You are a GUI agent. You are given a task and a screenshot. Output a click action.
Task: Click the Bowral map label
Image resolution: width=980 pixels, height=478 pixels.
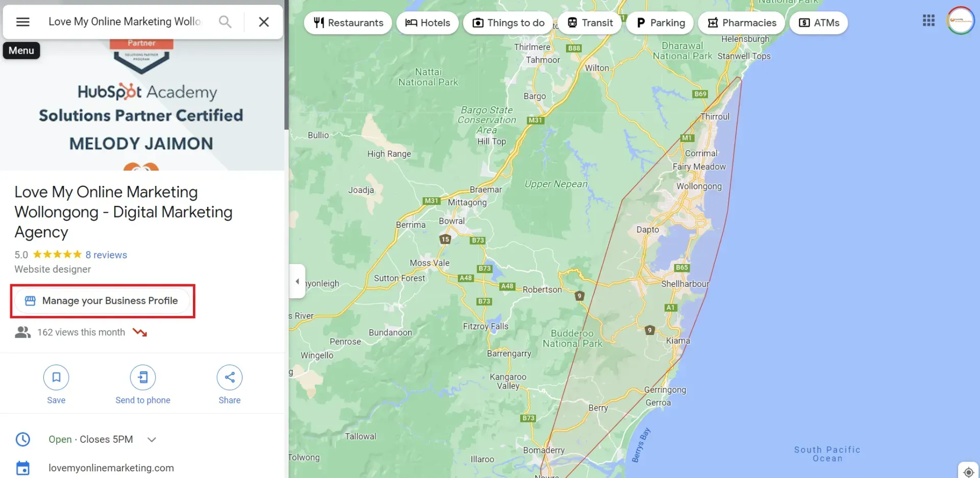[452, 221]
